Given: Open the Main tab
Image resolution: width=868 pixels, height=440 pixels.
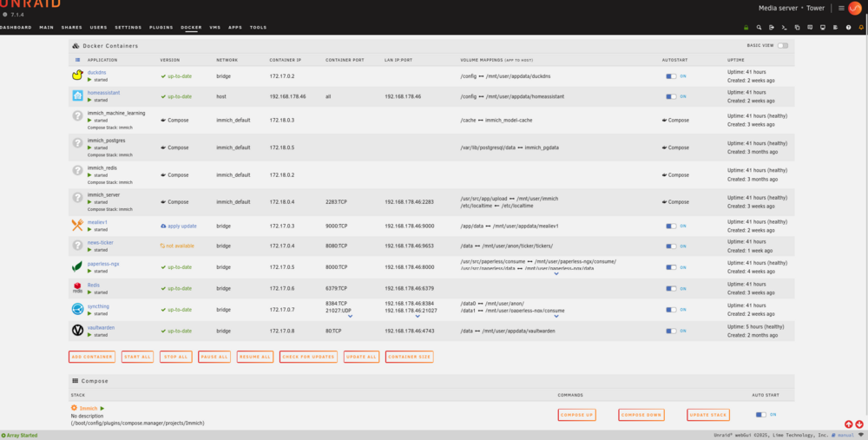Looking at the screenshot, I should point(47,27).
